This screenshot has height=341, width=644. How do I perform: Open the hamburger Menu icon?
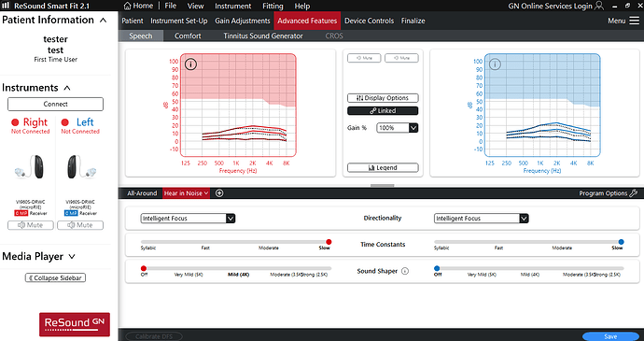[634, 21]
